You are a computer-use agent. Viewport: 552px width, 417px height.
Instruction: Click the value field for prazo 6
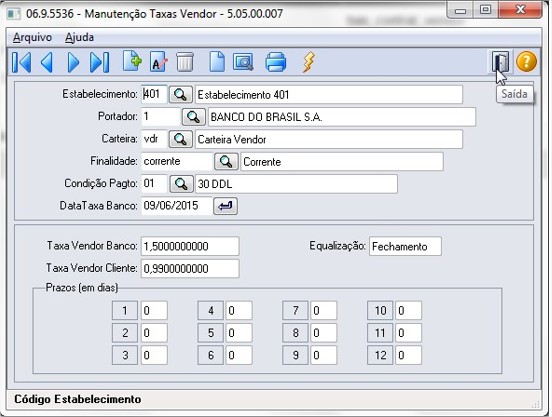click(x=239, y=355)
